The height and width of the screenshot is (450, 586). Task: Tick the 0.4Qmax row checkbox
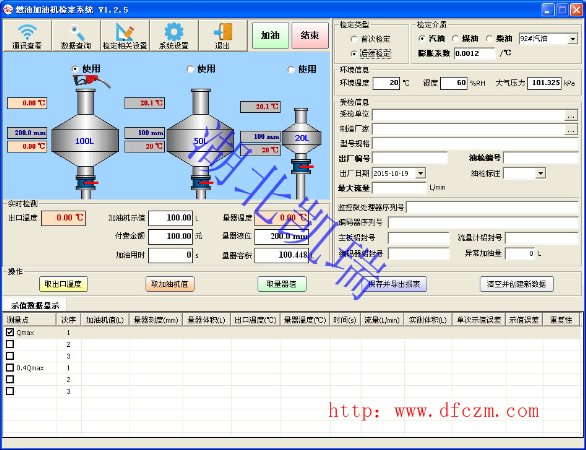pos(10,367)
